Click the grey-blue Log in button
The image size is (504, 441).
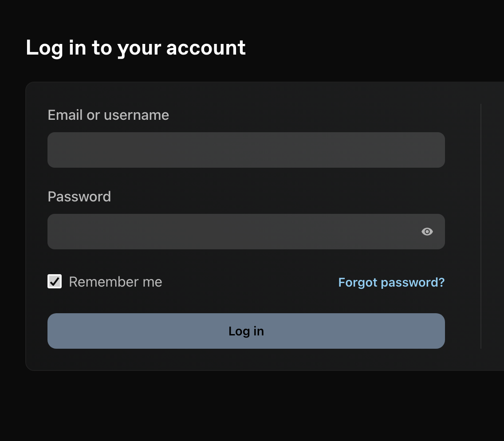click(246, 331)
